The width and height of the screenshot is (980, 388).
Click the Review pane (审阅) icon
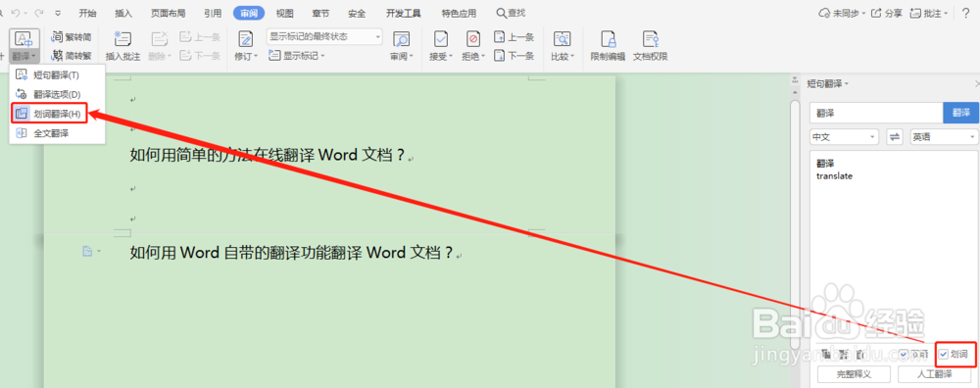(x=401, y=39)
